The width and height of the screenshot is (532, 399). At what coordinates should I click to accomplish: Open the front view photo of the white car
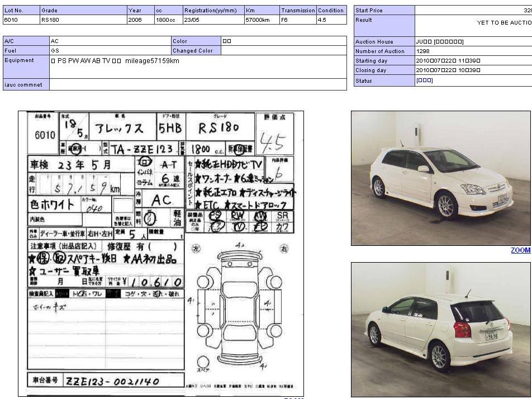click(x=441, y=178)
